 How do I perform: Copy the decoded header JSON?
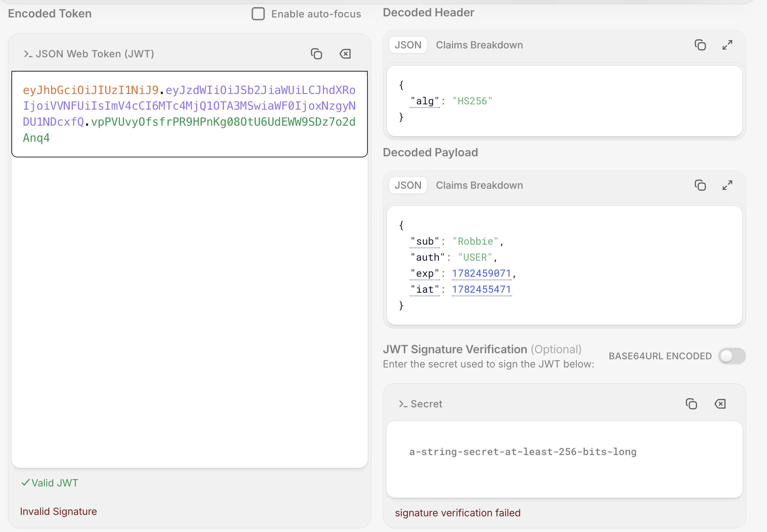(700, 45)
